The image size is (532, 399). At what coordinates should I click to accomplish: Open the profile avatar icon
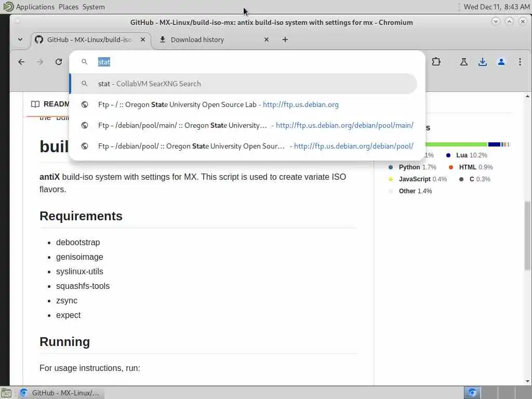tap(501, 62)
